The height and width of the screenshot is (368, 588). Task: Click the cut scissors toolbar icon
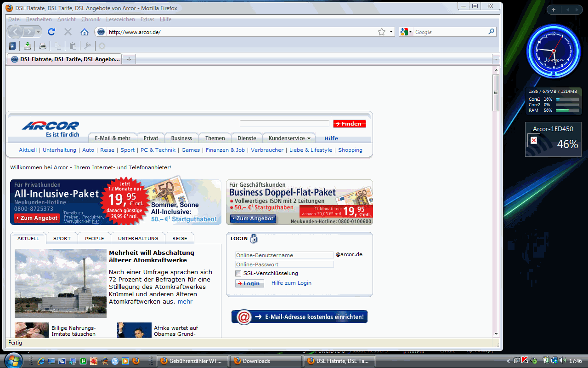pos(88,46)
